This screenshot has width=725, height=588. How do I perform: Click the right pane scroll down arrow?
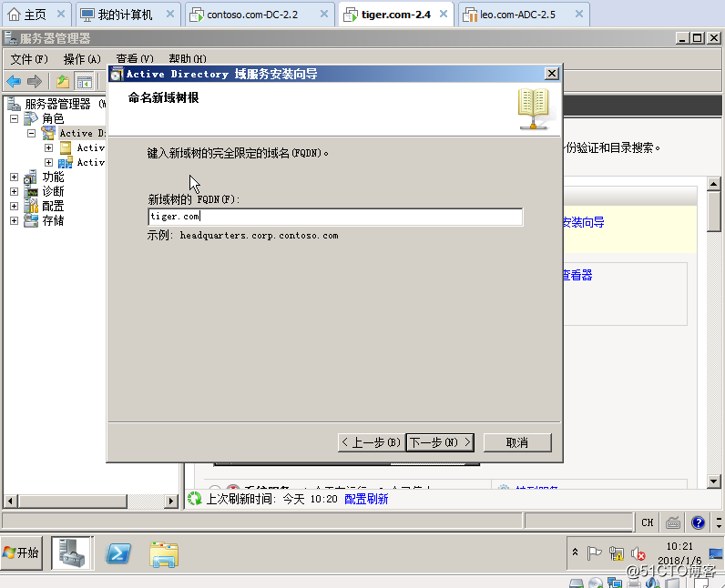coord(714,482)
